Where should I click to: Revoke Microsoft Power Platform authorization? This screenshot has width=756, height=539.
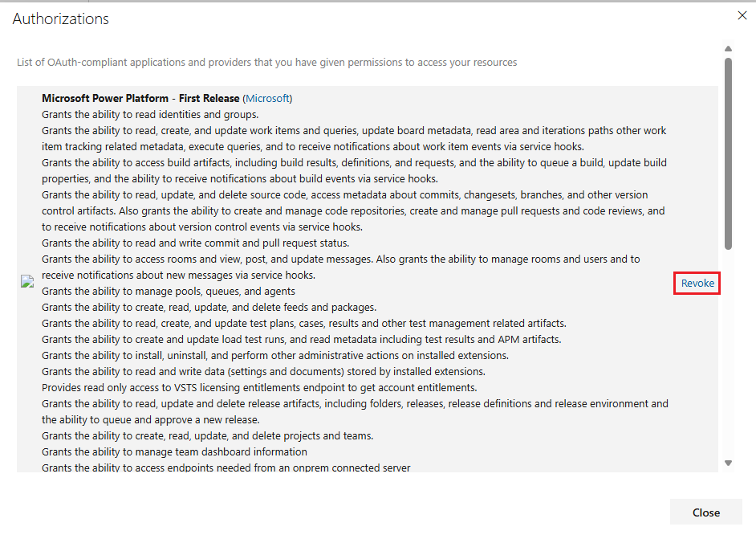click(x=696, y=284)
